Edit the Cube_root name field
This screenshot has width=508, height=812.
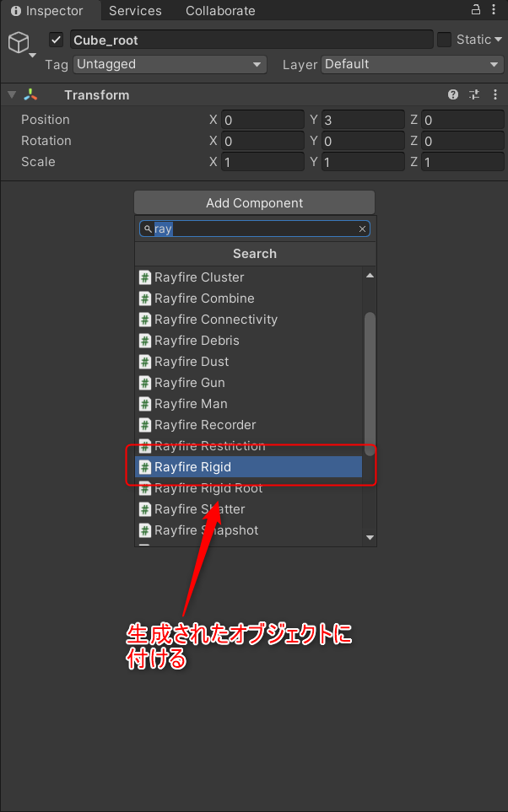[251, 40]
